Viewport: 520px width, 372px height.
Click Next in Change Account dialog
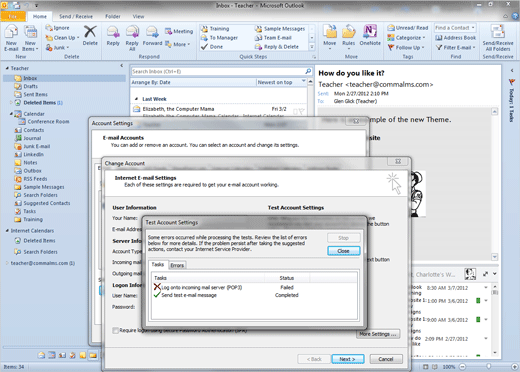[347, 359]
